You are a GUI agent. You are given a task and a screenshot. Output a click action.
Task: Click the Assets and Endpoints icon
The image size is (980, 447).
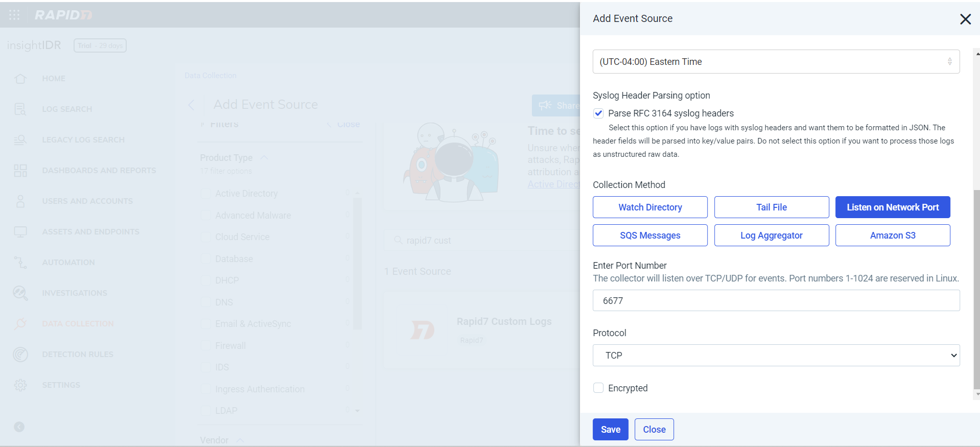20,232
